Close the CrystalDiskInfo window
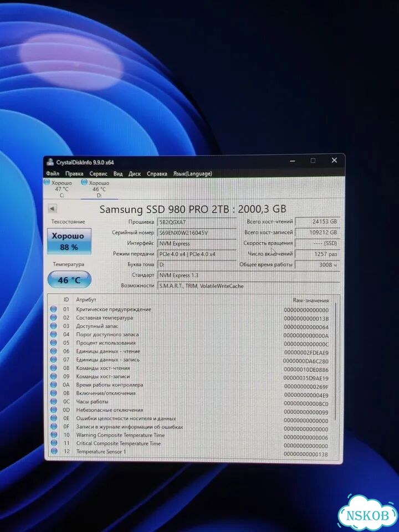The width and height of the screenshot is (399, 532). (x=334, y=160)
